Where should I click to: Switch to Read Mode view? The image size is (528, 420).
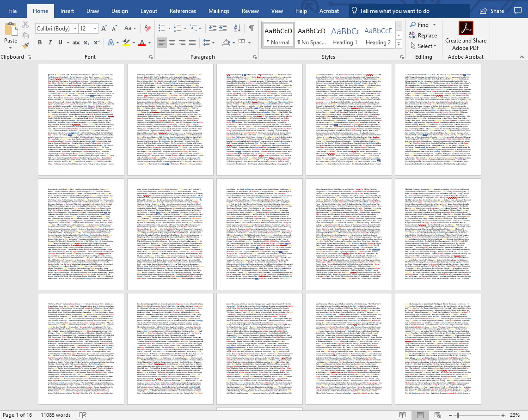pos(402,415)
